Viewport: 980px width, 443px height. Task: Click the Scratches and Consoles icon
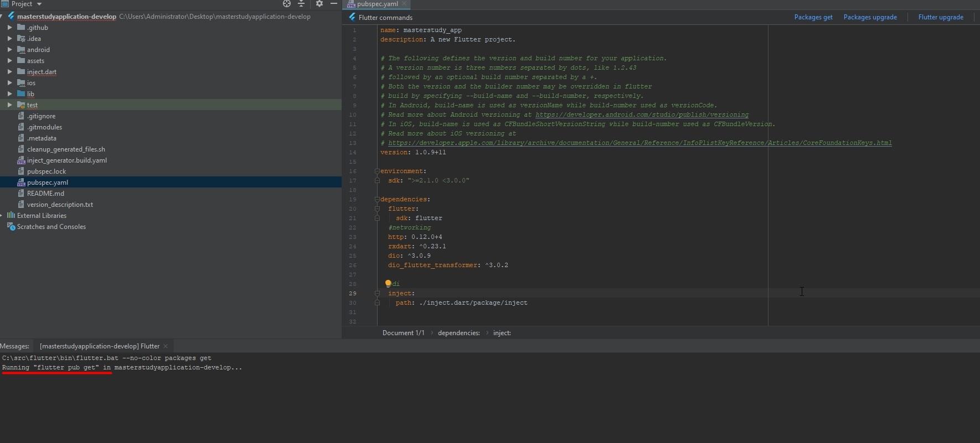coord(11,227)
